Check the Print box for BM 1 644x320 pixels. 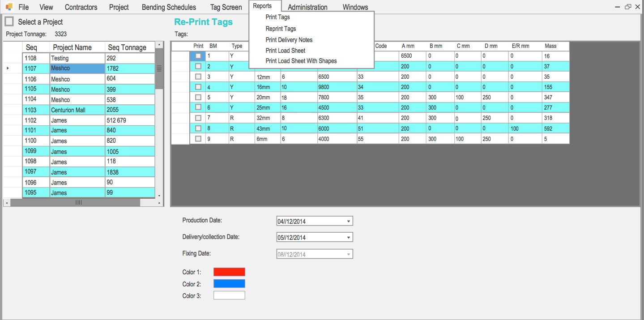pos(198,55)
